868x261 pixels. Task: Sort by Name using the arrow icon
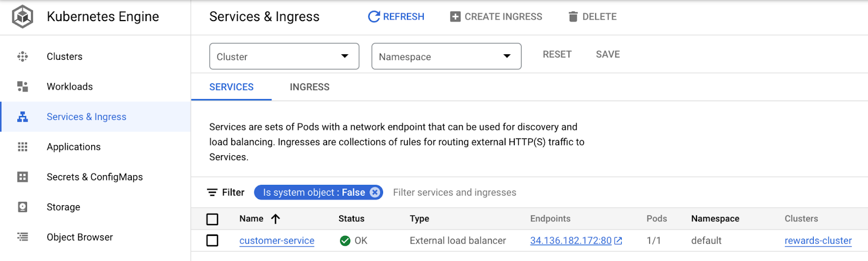[x=276, y=219]
